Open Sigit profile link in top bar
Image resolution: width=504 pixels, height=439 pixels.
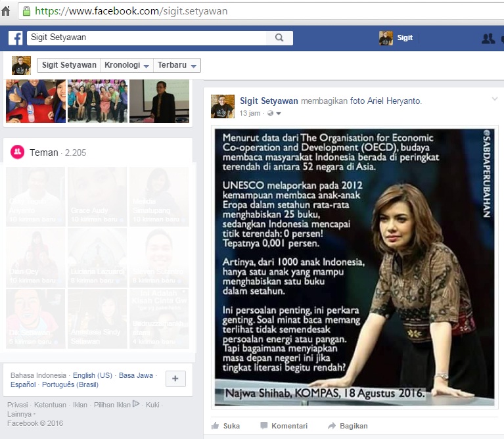(405, 37)
